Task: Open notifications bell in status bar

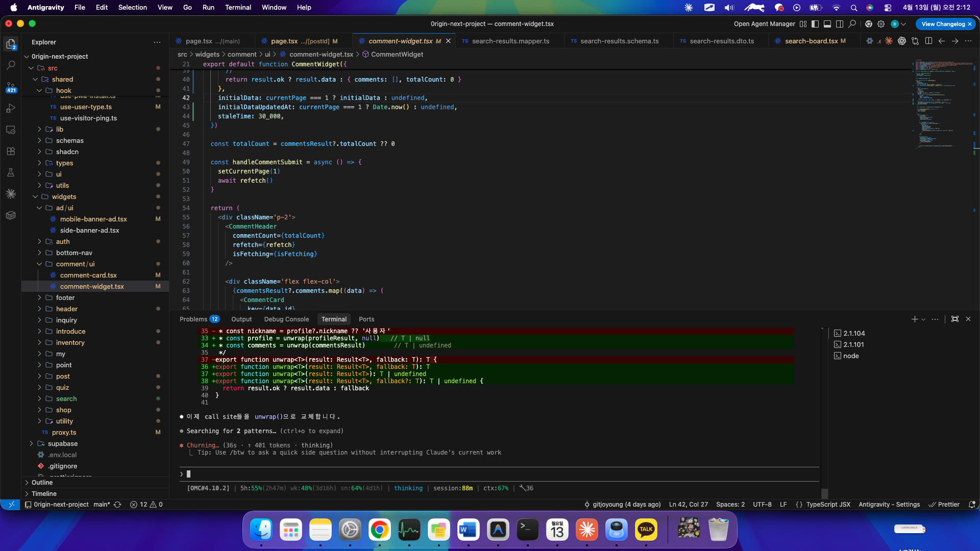Action: 971,505
